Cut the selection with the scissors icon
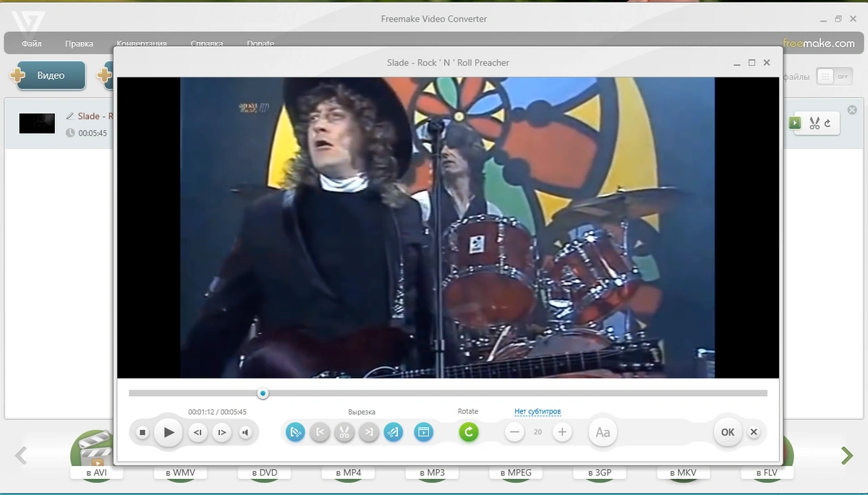 tap(344, 433)
